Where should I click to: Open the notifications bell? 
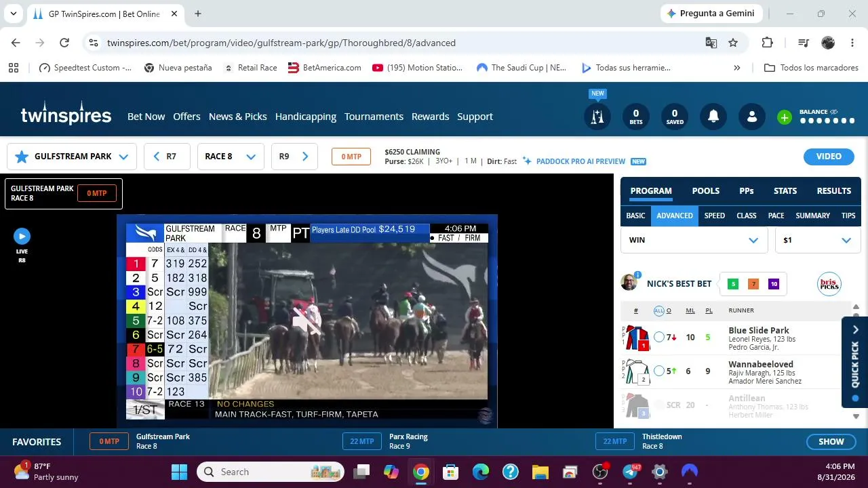713,117
